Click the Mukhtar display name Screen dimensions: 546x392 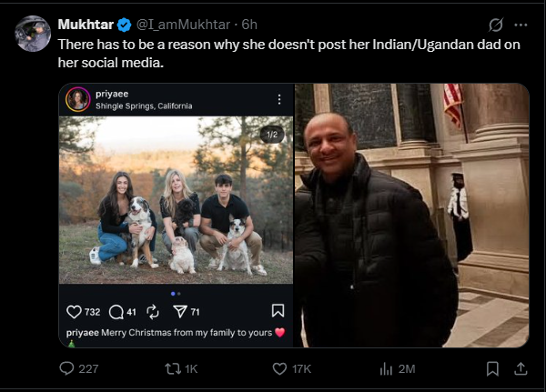[x=85, y=25]
